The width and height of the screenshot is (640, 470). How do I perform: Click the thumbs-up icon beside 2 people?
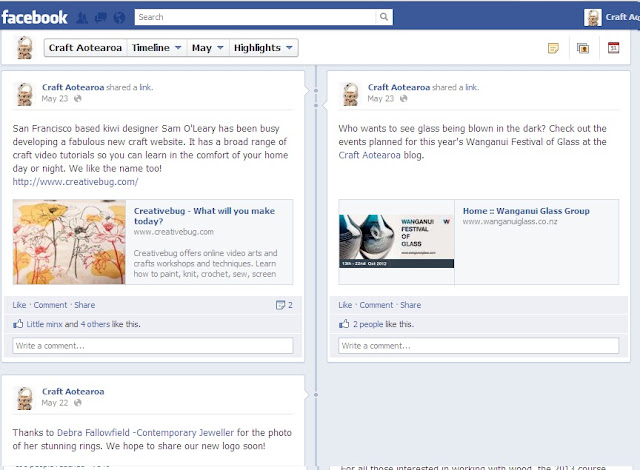[344, 324]
